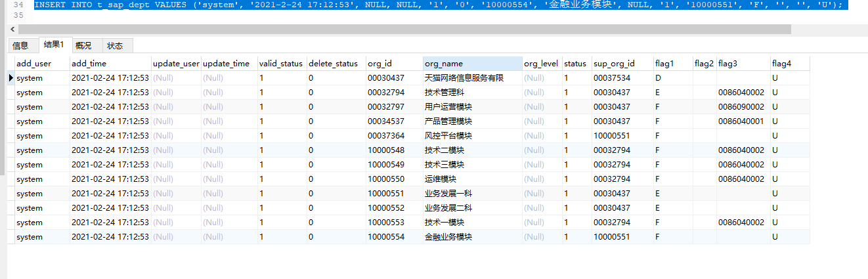Click the horizontal scrollbar thumb of SQL editor
This screenshot has width=868, height=279.
(x=404, y=30)
